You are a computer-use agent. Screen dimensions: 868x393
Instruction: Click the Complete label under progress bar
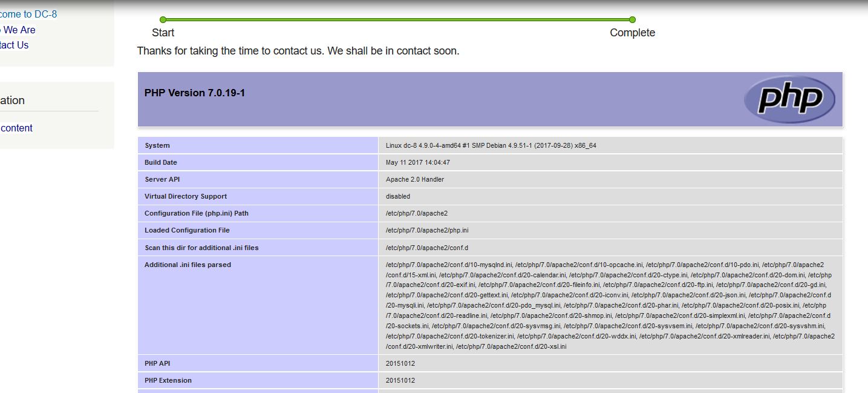tap(632, 33)
